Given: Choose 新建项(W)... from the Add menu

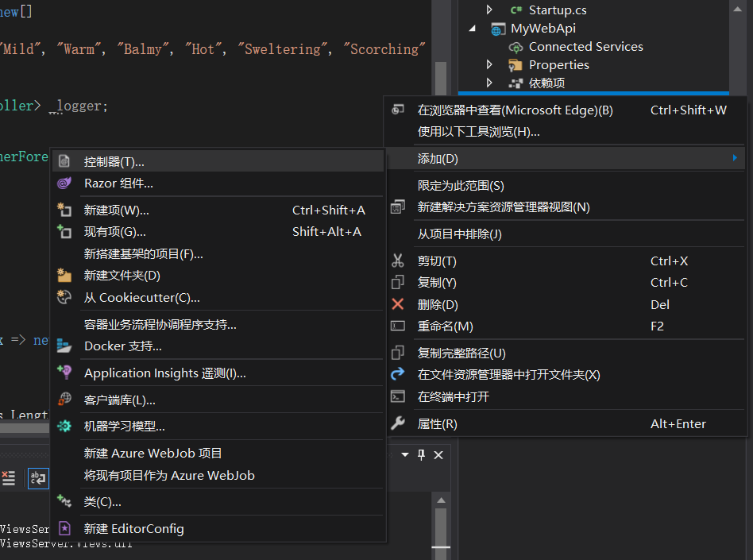Looking at the screenshot, I should [x=218, y=210].
